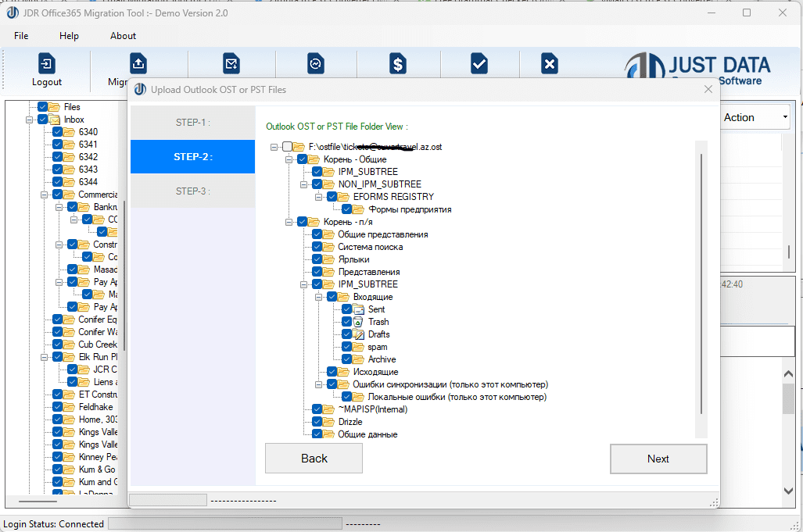Click the Next button
Image resolution: width=803 pixels, height=532 pixels.
point(658,459)
